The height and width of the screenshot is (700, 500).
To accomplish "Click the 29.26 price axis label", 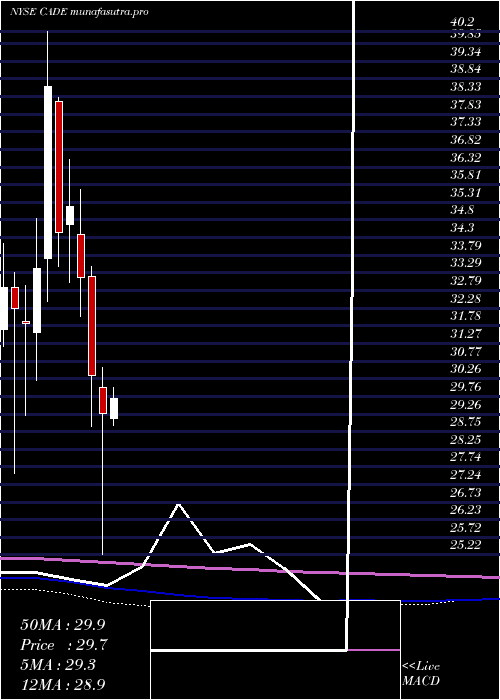I will (465, 404).
